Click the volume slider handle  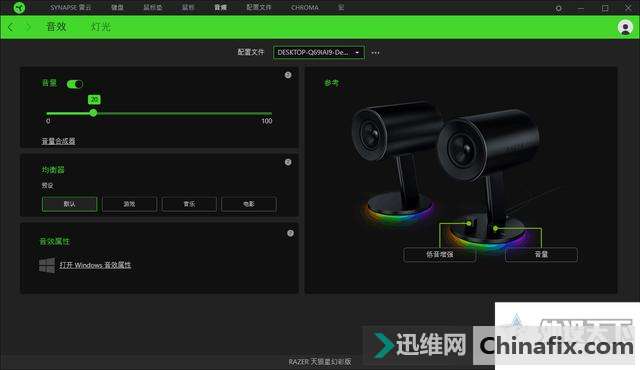(93, 113)
